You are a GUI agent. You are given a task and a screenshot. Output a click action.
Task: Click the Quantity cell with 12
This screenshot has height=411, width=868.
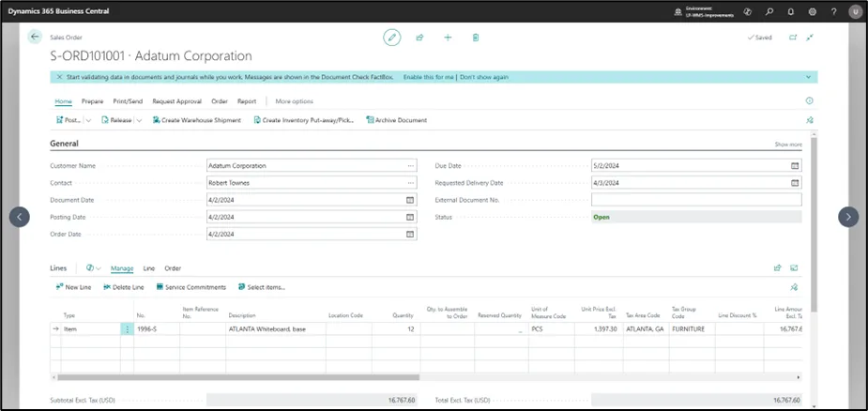[x=396, y=329]
